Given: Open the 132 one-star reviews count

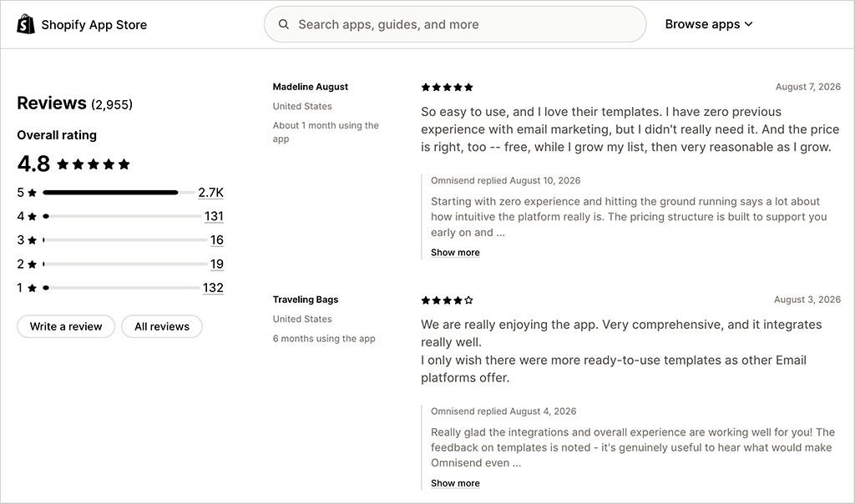Looking at the screenshot, I should click(x=213, y=288).
